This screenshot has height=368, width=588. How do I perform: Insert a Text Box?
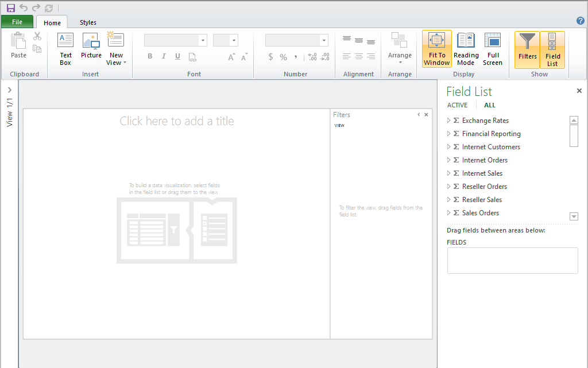click(65, 49)
